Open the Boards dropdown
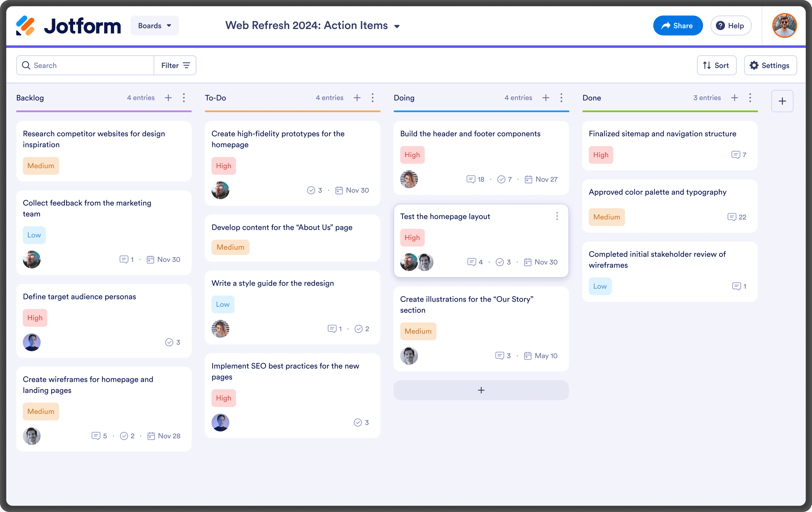This screenshot has width=812, height=512. click(154, 26)
